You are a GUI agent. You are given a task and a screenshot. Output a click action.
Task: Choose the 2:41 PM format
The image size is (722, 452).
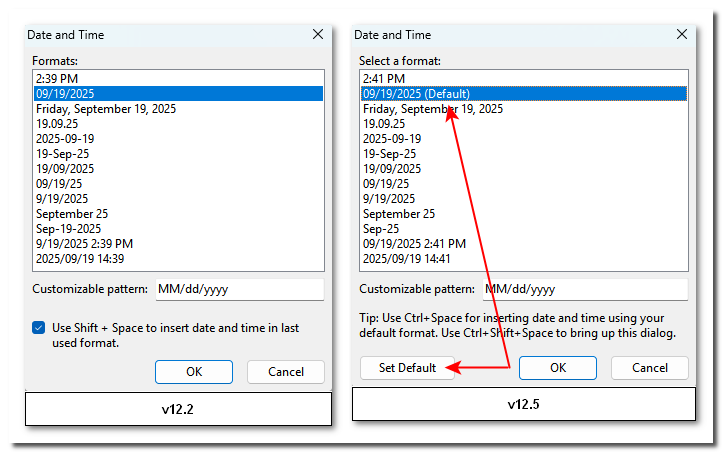(384, 78)
